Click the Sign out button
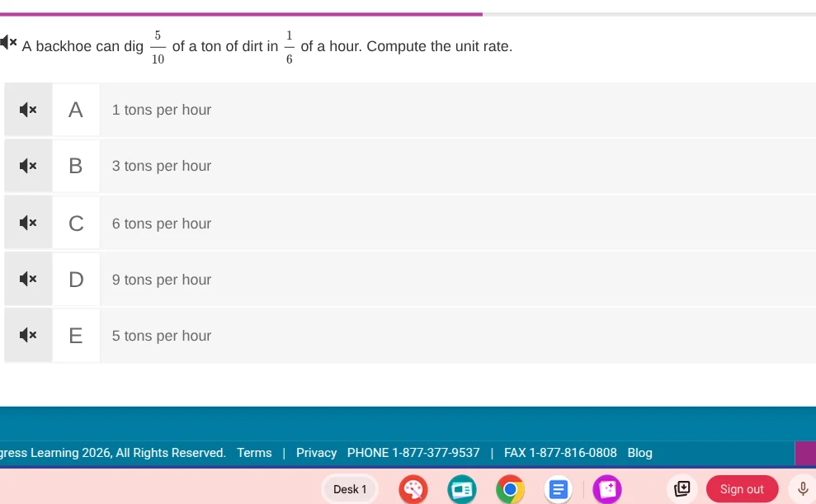The image size is (816, 504). pyautogui.click(x=742, y=489)
